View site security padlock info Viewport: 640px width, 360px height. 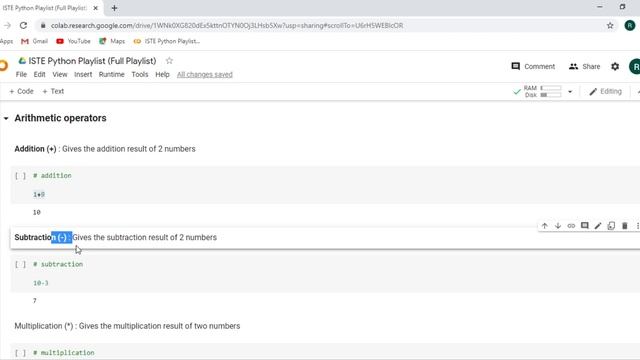43,25
